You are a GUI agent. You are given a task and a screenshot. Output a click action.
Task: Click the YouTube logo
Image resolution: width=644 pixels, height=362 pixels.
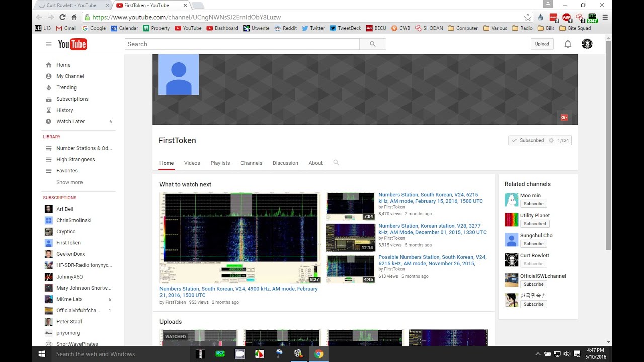[72, 44]
